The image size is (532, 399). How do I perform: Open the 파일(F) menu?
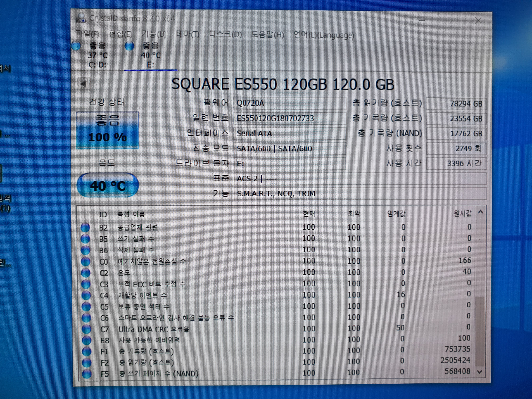point(87,34)
